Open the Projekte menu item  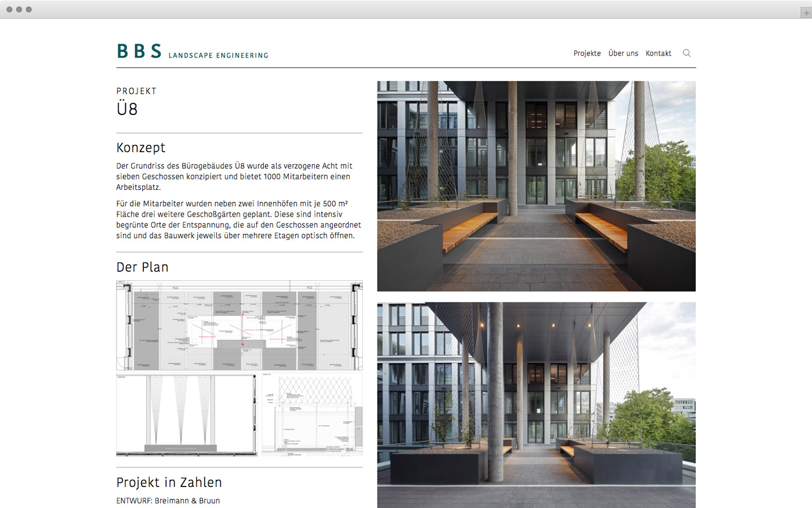587,53
